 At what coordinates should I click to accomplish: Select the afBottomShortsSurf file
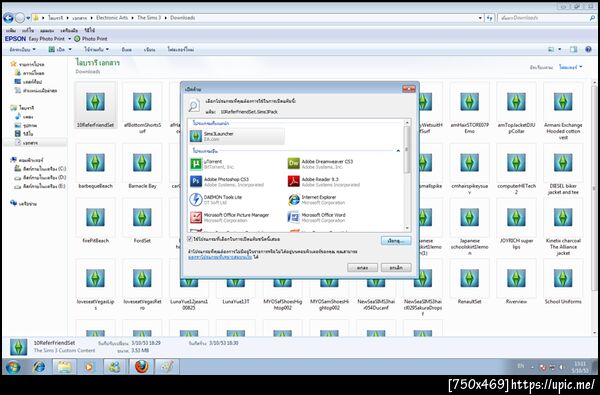pos(142,108)
